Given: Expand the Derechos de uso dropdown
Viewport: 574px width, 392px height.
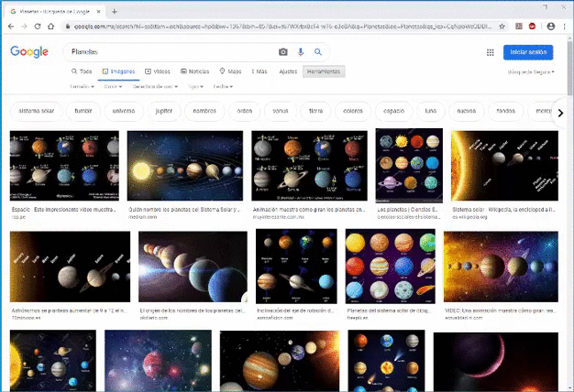Looking at the screenshot, I should [x=155, y=87].
